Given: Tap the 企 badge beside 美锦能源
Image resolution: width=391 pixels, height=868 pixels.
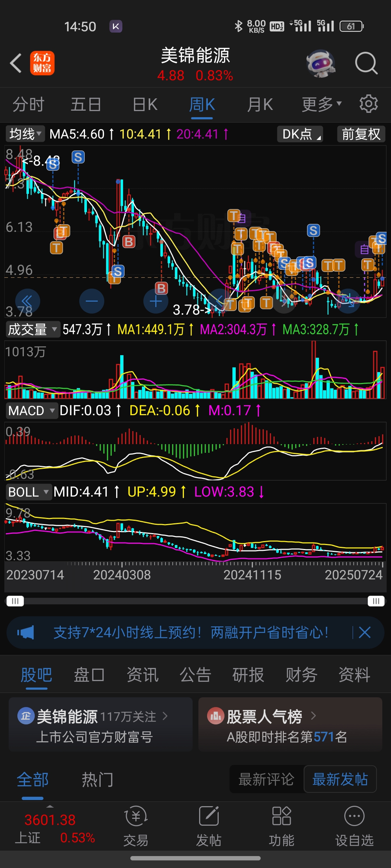Looking at the screenshot, I should (x=26, y=716).
